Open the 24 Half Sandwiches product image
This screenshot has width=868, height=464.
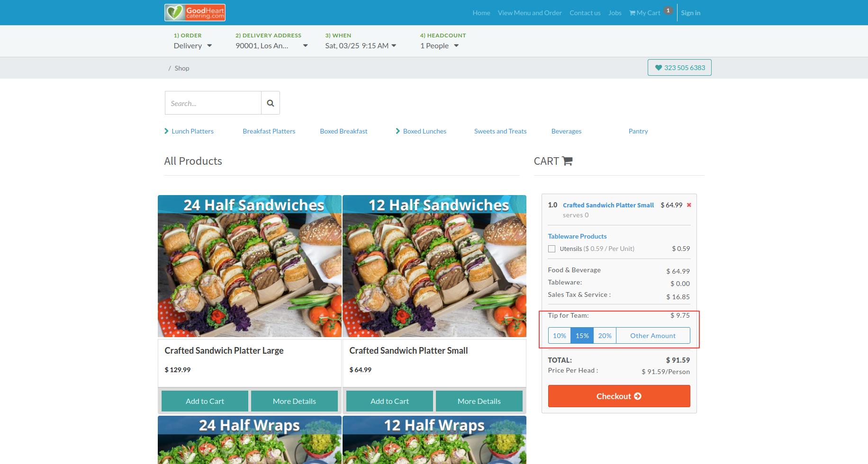[x=250, y=266]
